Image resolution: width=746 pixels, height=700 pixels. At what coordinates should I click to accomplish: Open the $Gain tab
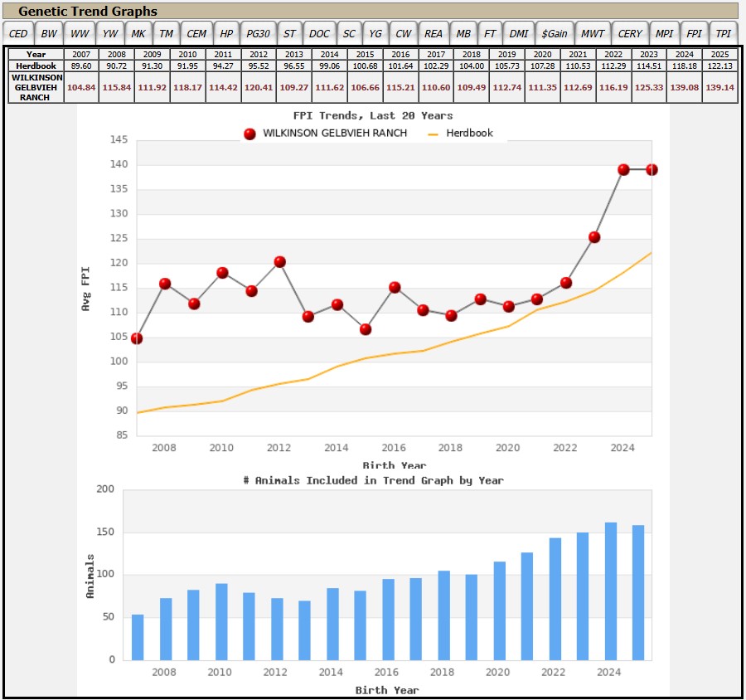555,33
